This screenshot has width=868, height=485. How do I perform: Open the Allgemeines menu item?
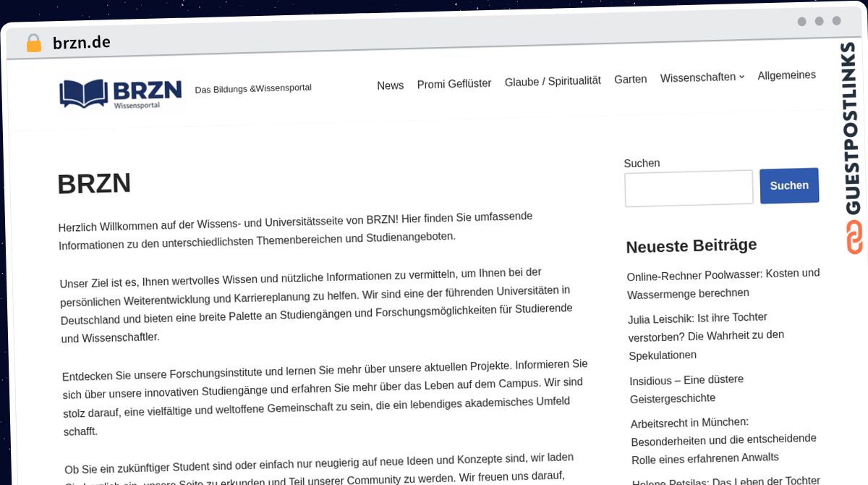[x=787, y=75]
